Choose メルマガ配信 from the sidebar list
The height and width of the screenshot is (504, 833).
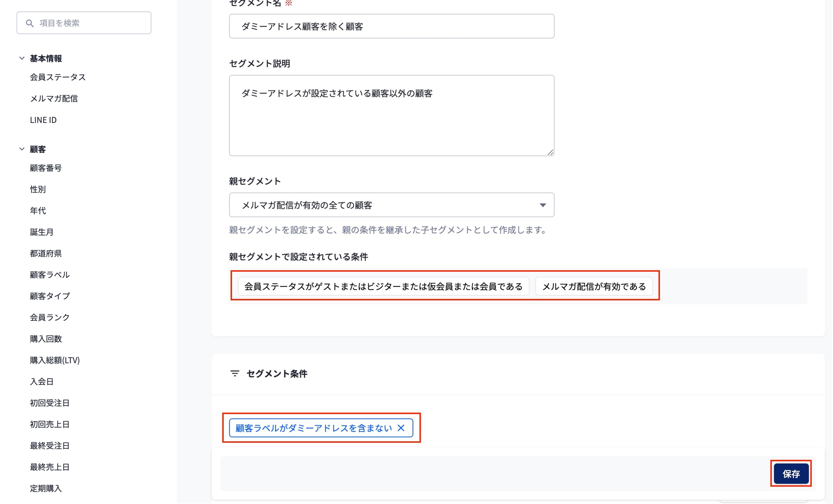54,99
